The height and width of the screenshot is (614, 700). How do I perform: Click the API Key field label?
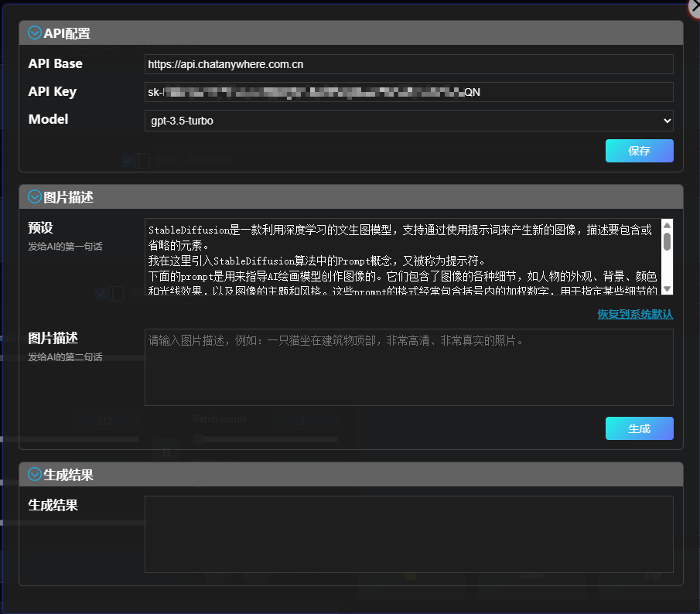[x=53, y=91]
